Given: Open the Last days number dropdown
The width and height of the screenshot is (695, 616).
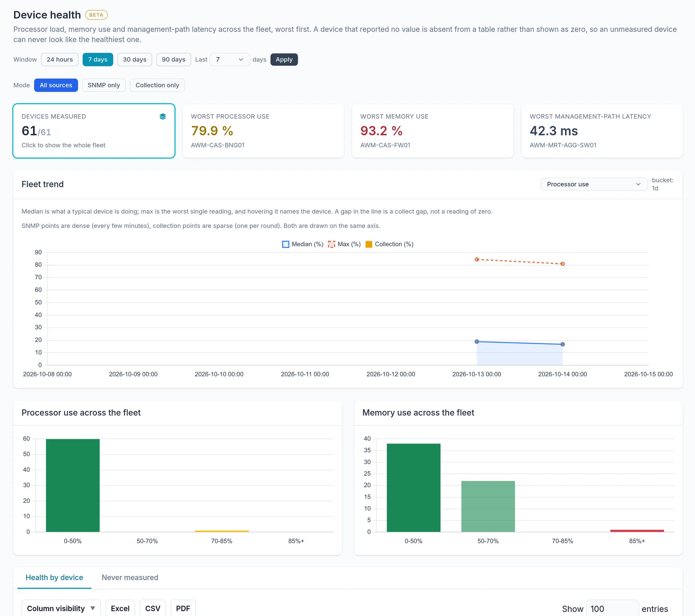Looking at the screenshot, I should pyautogui.click(x=230, y=59).
